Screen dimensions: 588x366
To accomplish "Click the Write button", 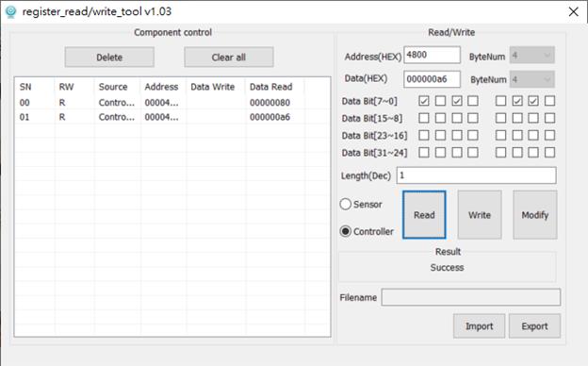I will pos(480,215).
